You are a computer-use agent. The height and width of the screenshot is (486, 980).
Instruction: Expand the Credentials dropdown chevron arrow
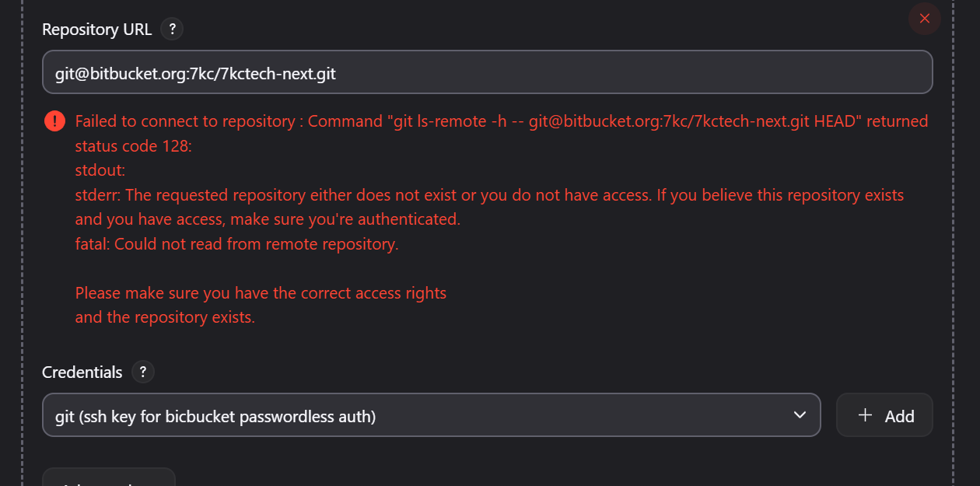click(x=800, y=415)
